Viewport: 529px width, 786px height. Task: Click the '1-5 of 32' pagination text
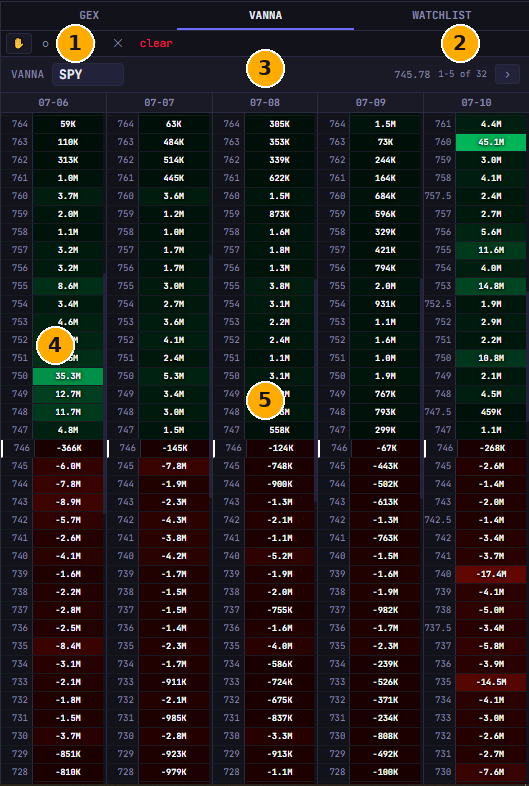(x=462, y=74)
